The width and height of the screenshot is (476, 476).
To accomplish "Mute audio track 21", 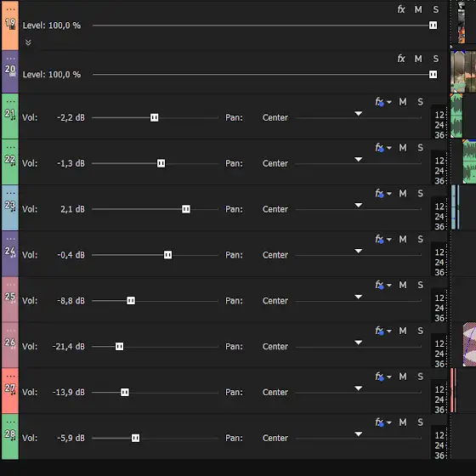I will coord(403,102).
